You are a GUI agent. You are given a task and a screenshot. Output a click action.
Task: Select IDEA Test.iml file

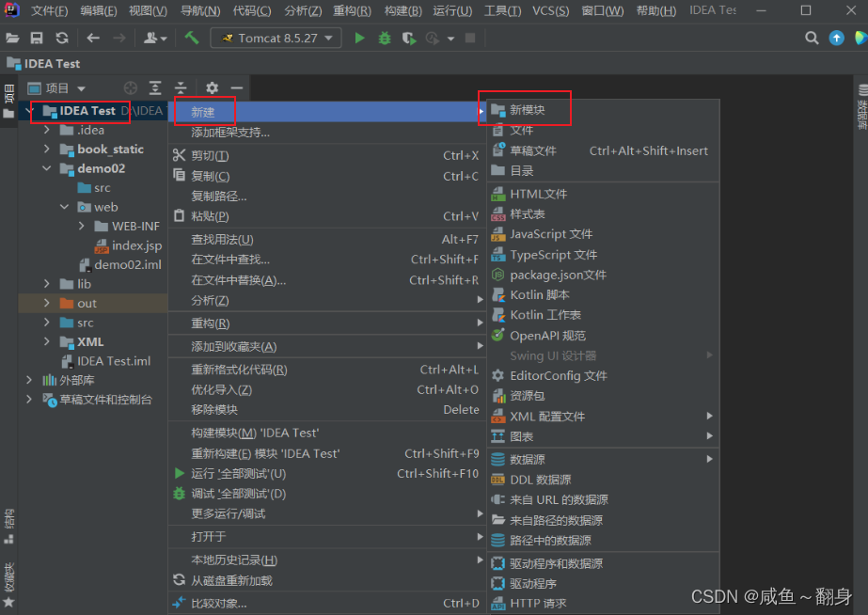point(105,361)
